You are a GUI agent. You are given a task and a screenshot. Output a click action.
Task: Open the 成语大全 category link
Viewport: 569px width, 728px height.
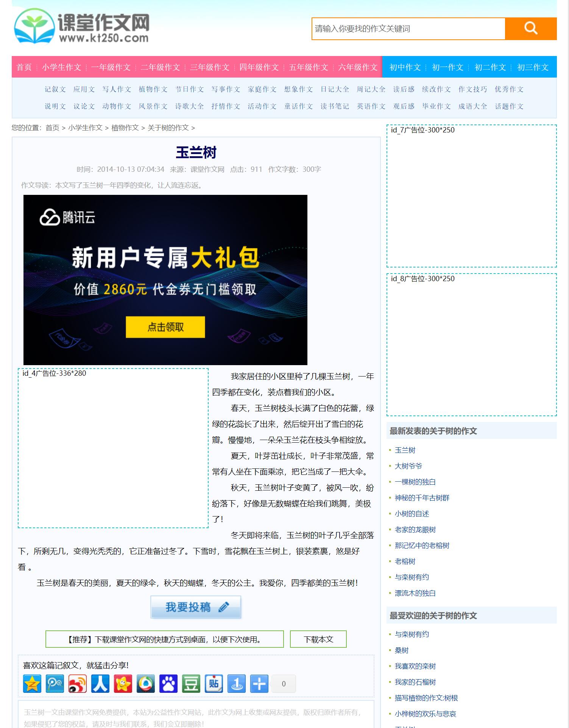coord(473,106)
